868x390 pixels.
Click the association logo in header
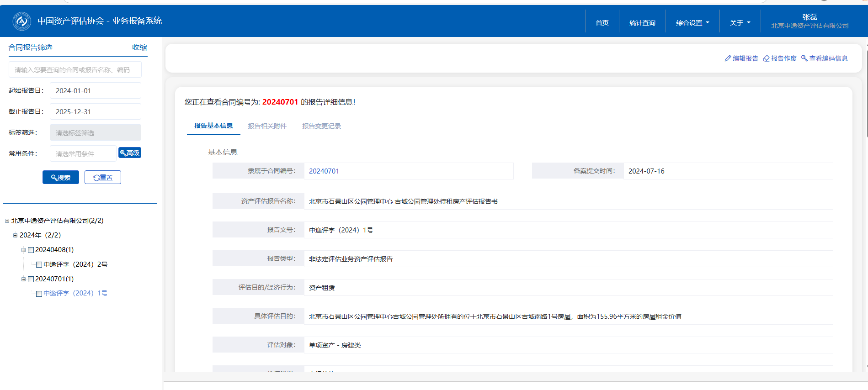point(21,21)
